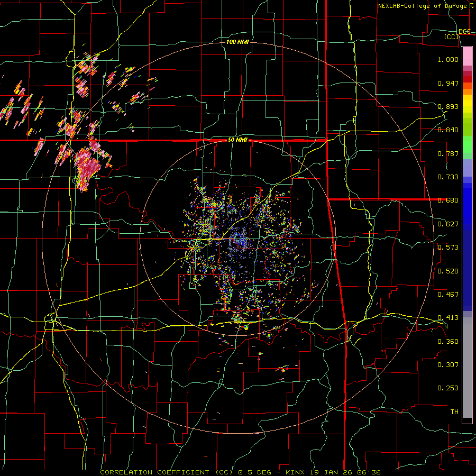This screenshot has height=476, width=476.
Task: Select the 0.413 legend value
Action: tap(448, 318)
